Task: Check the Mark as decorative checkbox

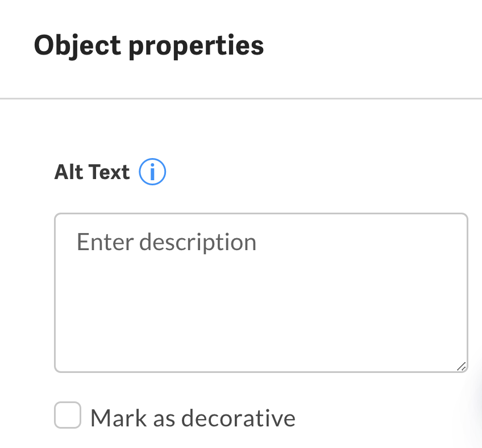Action: (x=67, y=416)
